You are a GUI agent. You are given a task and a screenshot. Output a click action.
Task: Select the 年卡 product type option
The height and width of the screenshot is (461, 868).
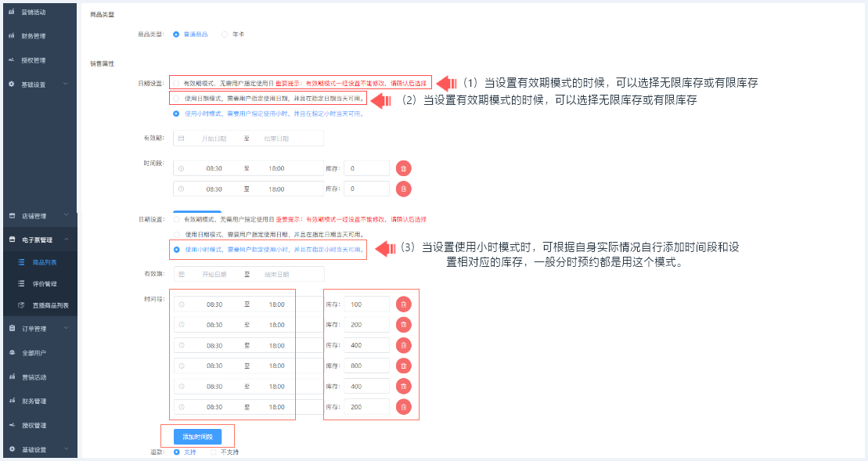225,34
